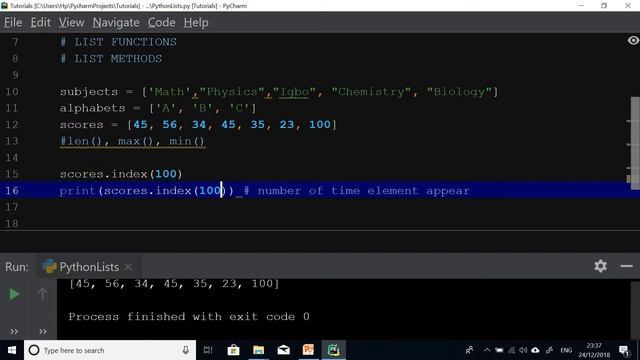Click the "Chemistry" string on line 10
The width and height of the screenshot is (640, 360).
pyautogui.click(x=371, y=92)
